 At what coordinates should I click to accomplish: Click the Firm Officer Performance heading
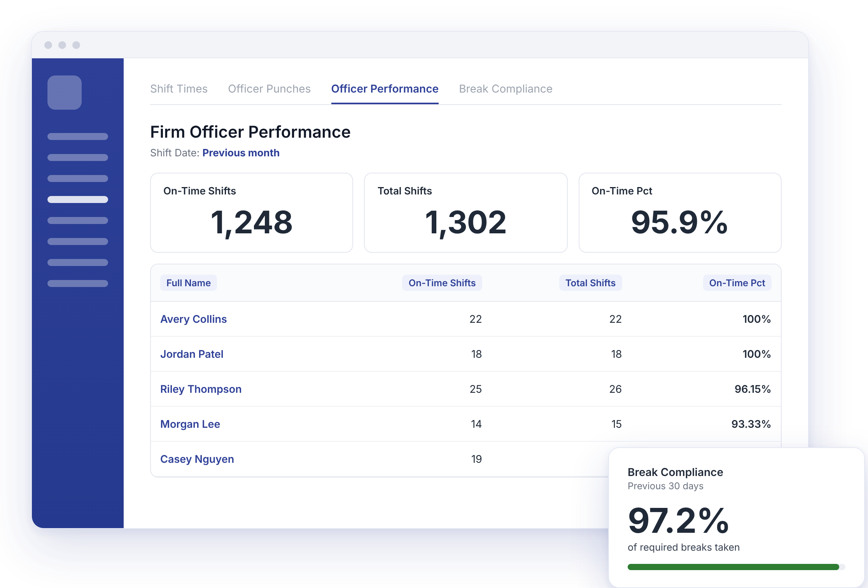point(250,132)
